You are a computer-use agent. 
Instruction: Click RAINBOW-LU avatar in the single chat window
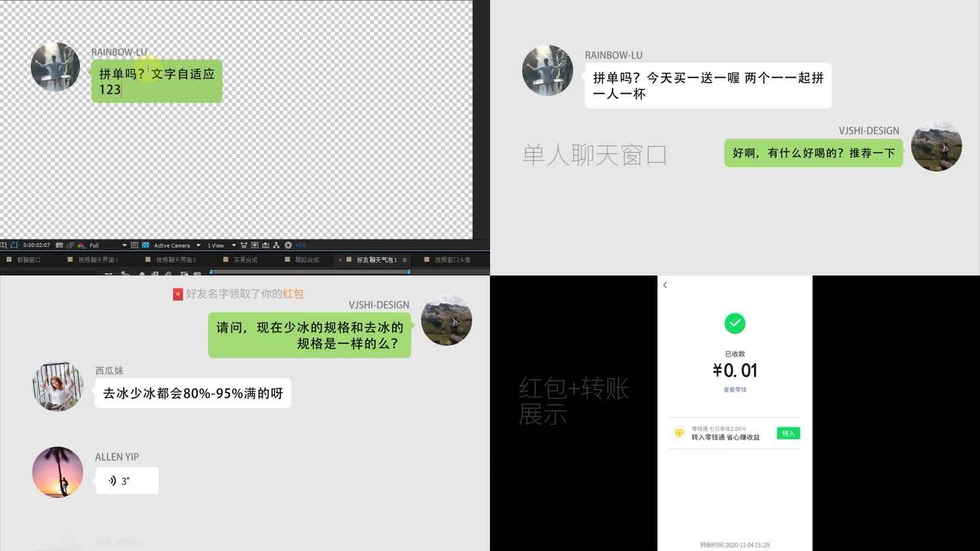click(547, 70)
